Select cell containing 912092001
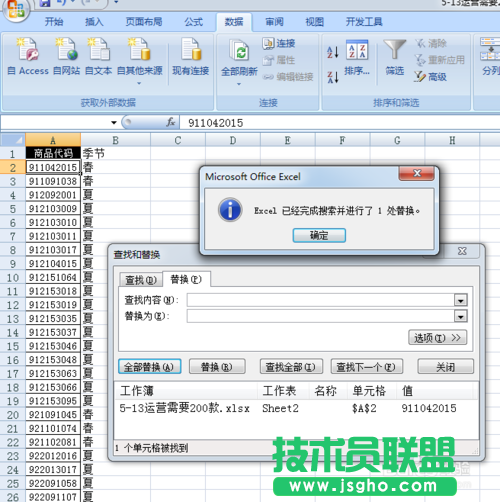 pos(53,195)
